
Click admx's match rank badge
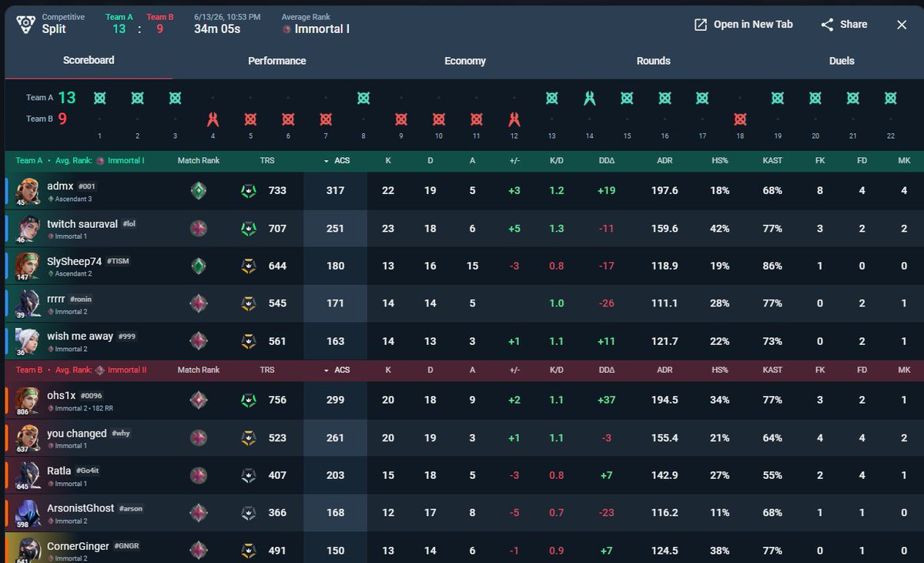[199, 190]
